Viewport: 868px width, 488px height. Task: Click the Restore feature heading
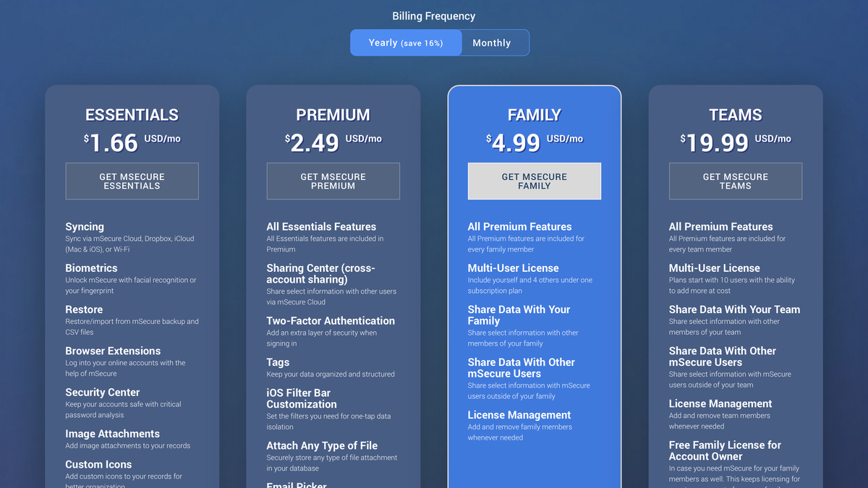[x=84, y=309]
